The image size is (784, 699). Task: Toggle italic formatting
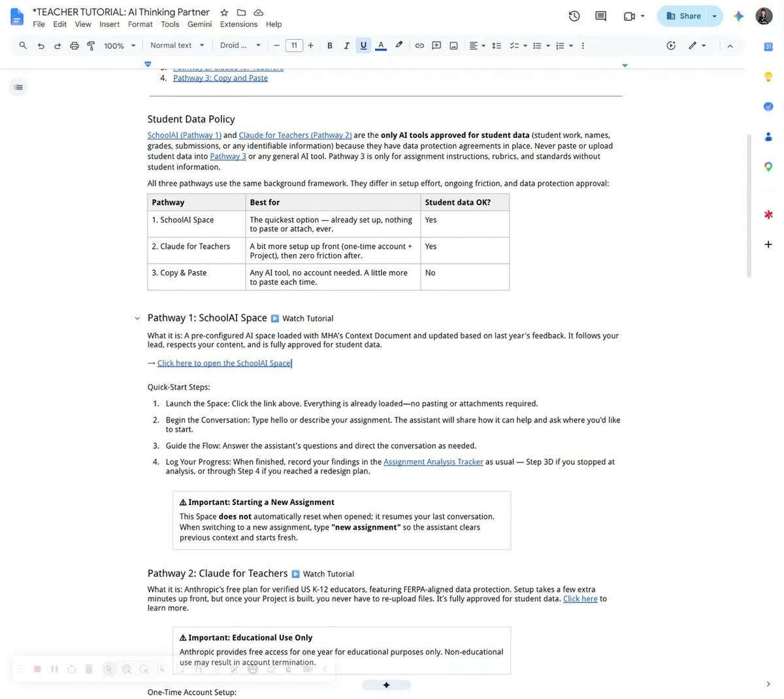(x=346, y=46)
